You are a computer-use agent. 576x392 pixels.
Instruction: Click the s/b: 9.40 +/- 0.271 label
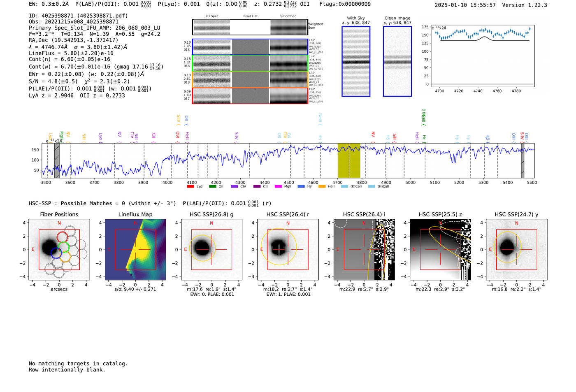135,289
